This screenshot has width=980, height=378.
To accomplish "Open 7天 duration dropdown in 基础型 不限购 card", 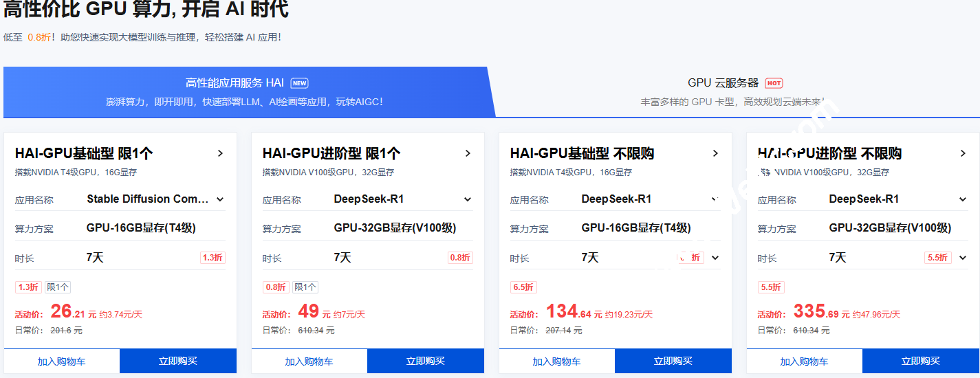I will pyautogui.click(x=715, y=258).
